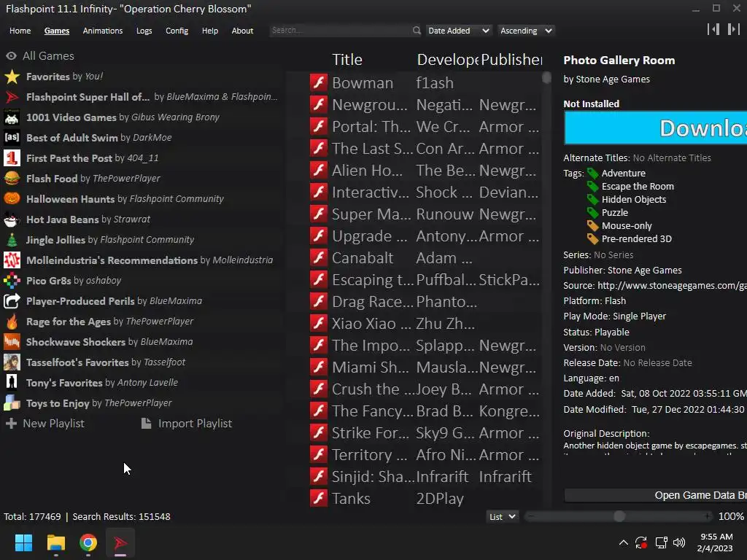
Task: Click New Playlist
Action: tap(46, 424)
